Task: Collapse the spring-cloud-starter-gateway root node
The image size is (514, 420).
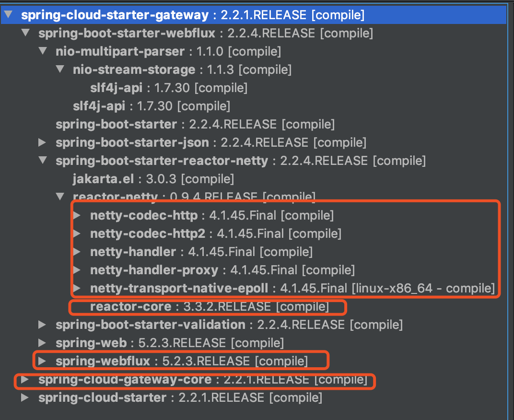Action: click(8, 14)
